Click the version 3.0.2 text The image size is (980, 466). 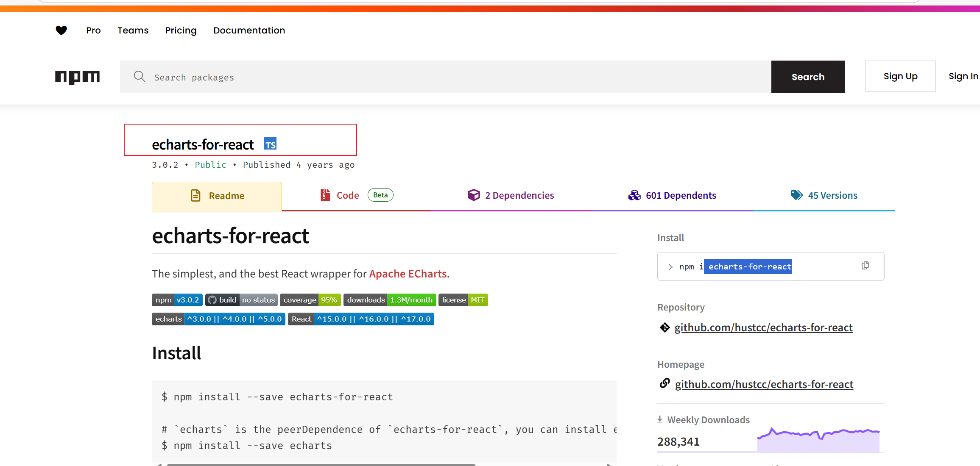(x=165, y=165)
